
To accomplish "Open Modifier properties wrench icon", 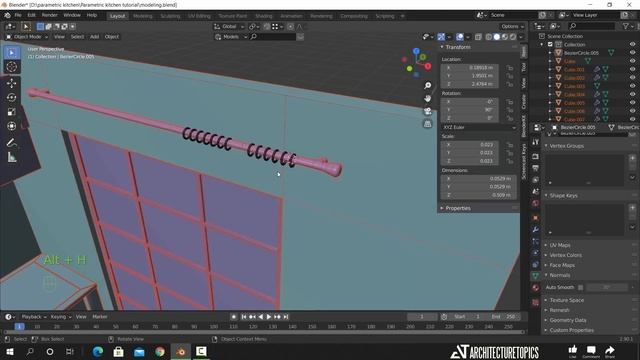I will [535, 229].
